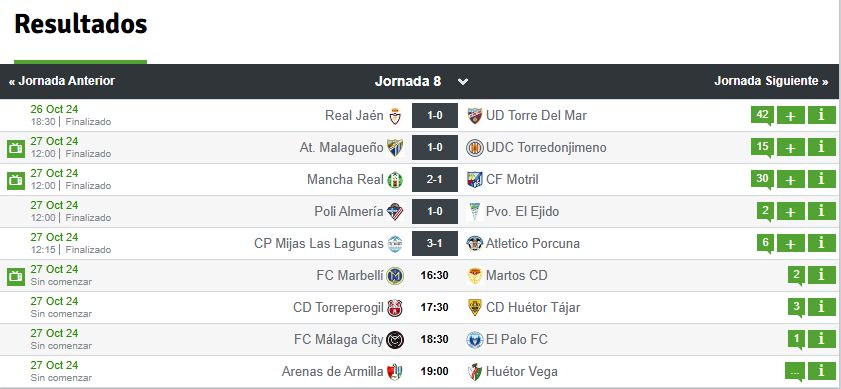Open CD Huétor Tájar team link
Image resolution: width=841 pixels, height=389 pixels.
click(x=533, y=307)
